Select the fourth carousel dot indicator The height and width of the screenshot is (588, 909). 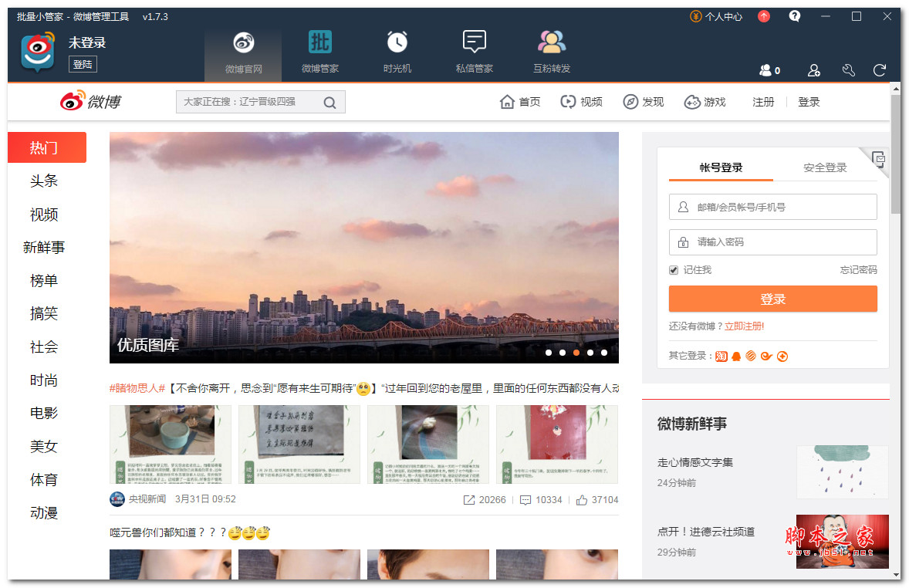click(x=590, y=352)
